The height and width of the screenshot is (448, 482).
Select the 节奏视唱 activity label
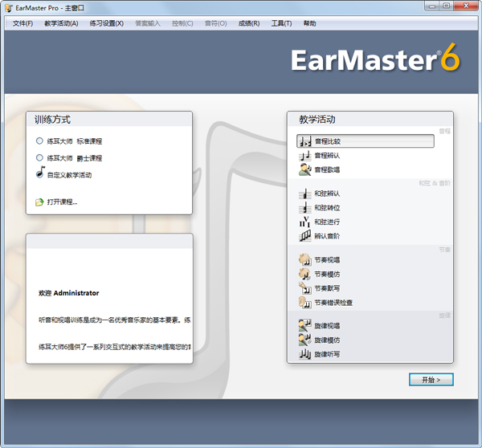[x=327, y=260]
